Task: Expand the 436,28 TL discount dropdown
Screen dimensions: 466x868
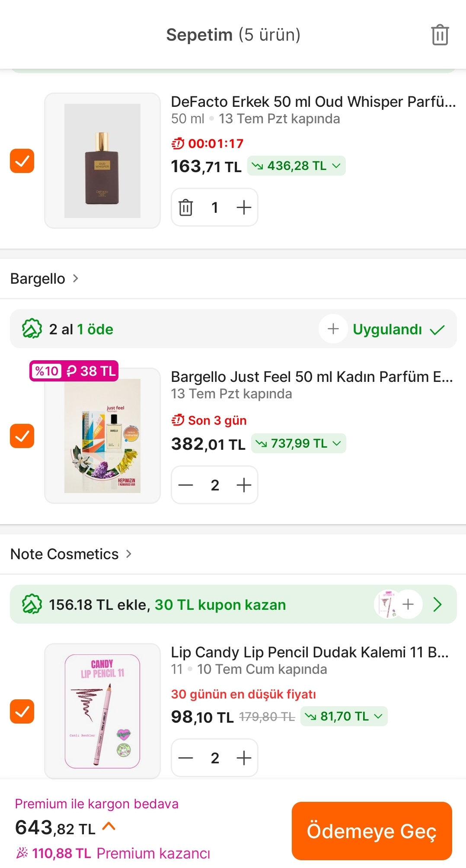Action: 297,166
